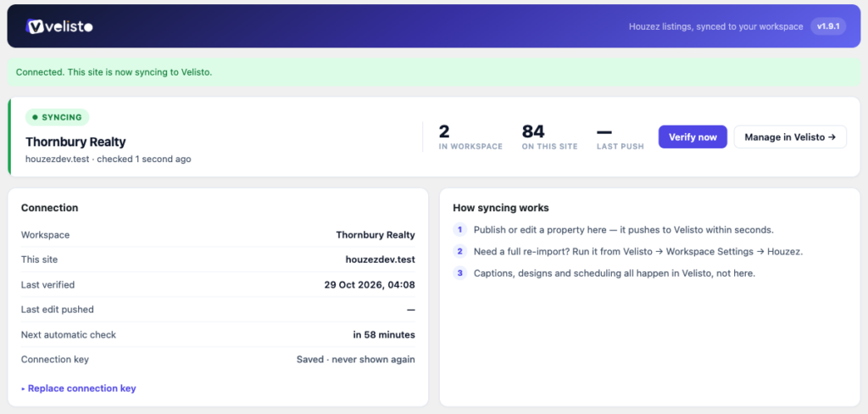Click header tagline 'Houzez listings, synced'
Viewport: 868px width, 414px height.
(x=715, y=26)
